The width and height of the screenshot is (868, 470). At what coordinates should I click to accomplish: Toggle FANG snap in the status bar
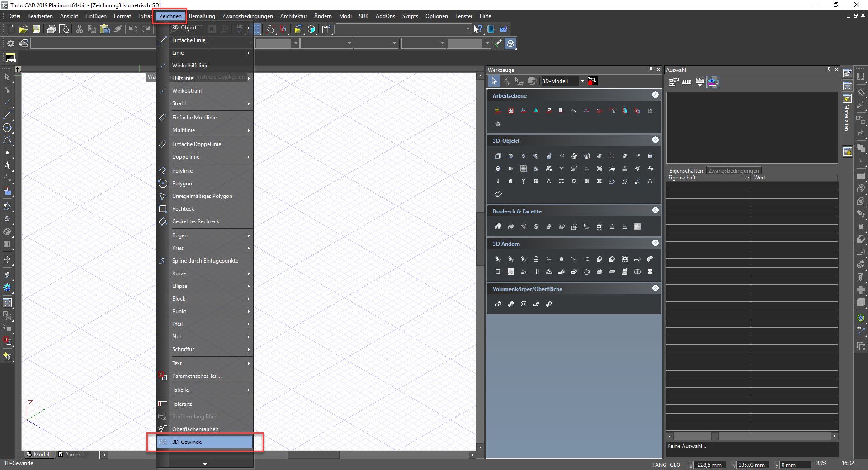pyautogui.click(x=659, y=465)
